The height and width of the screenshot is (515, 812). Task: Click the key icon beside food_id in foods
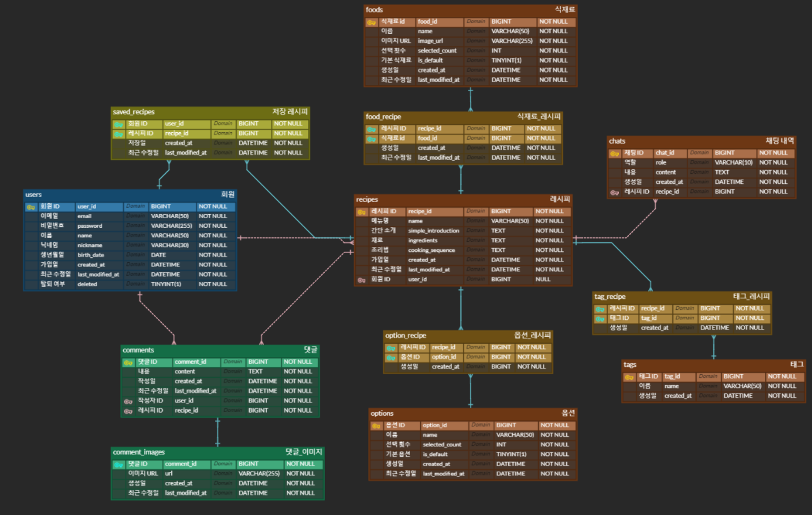371,22
